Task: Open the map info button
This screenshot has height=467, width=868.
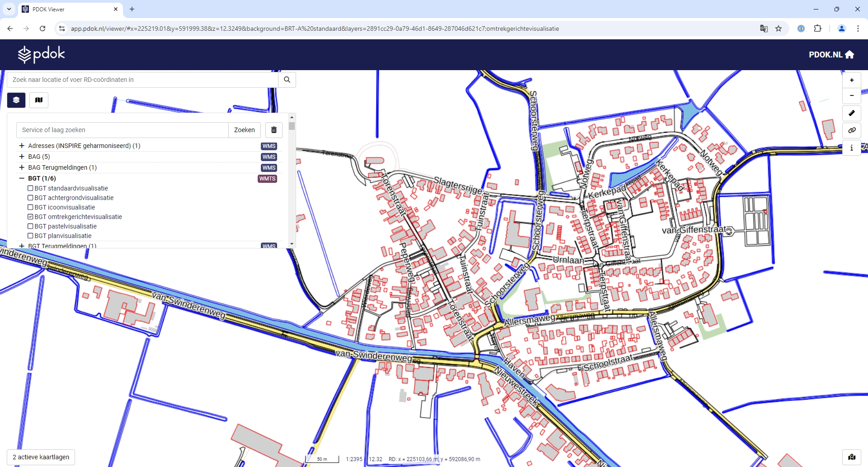Action: [x=851, y=148]
